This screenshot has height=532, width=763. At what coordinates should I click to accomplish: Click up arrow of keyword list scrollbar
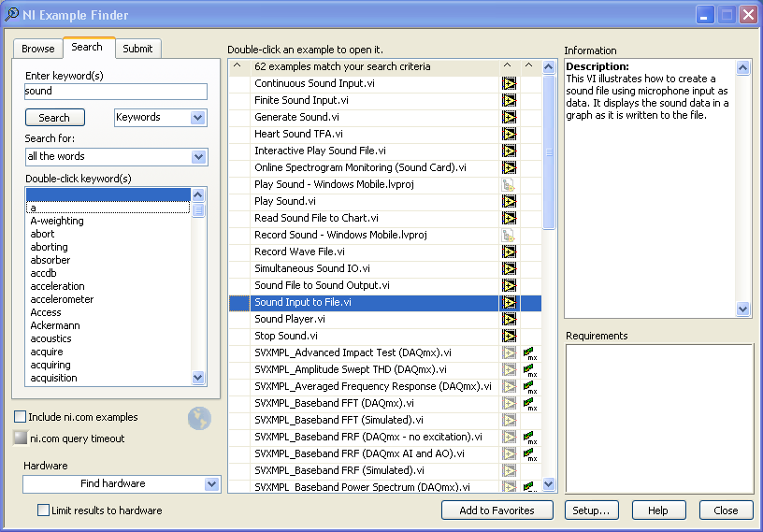(x=198, y=195)
